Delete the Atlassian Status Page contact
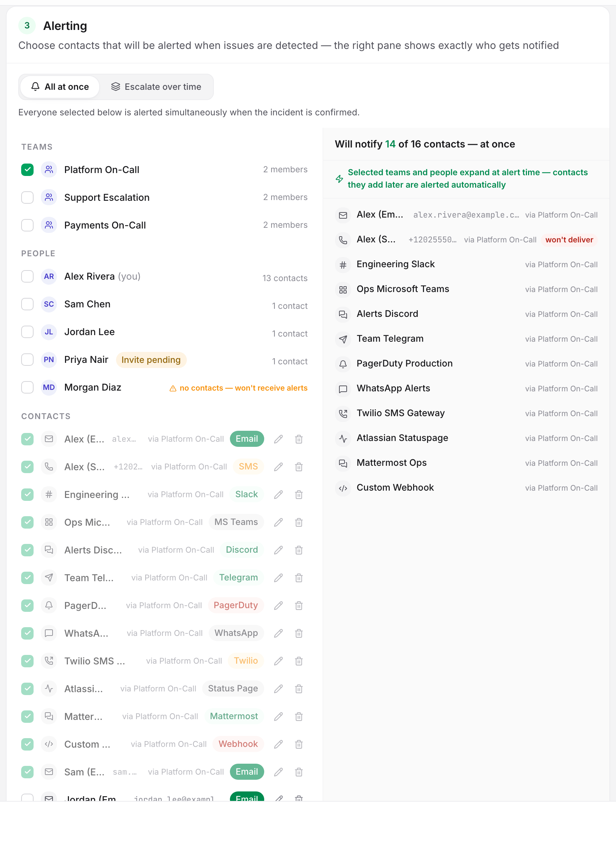Screen dimensions: 616x844 [299, 689]
